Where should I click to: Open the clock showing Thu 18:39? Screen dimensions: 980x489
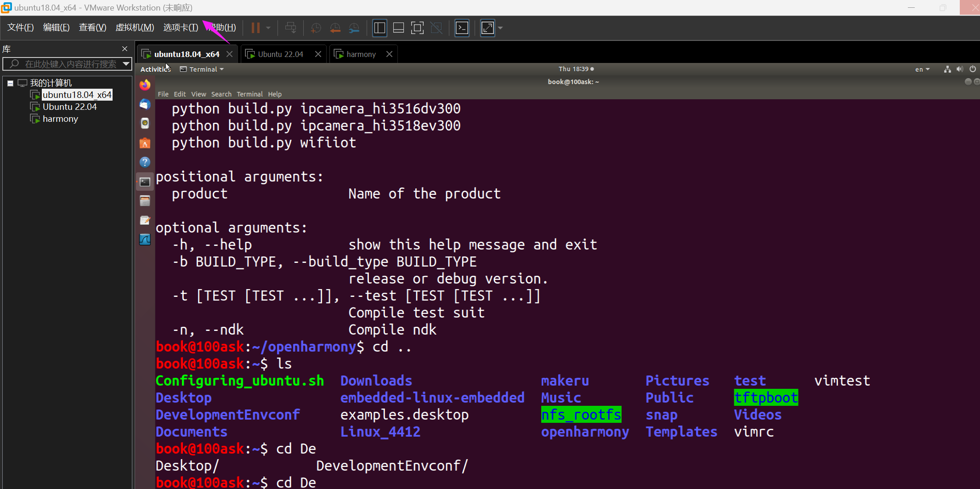[576, 69]
